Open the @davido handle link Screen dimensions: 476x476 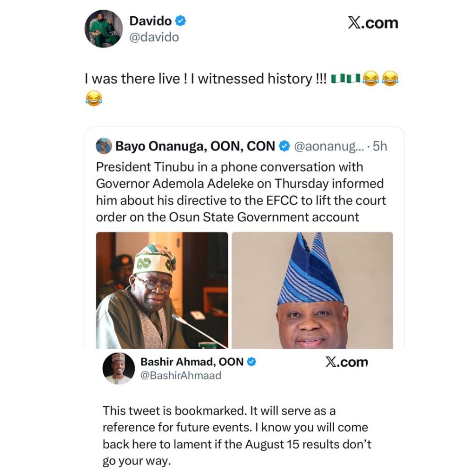pyautogui.click(x=154, y=37)
